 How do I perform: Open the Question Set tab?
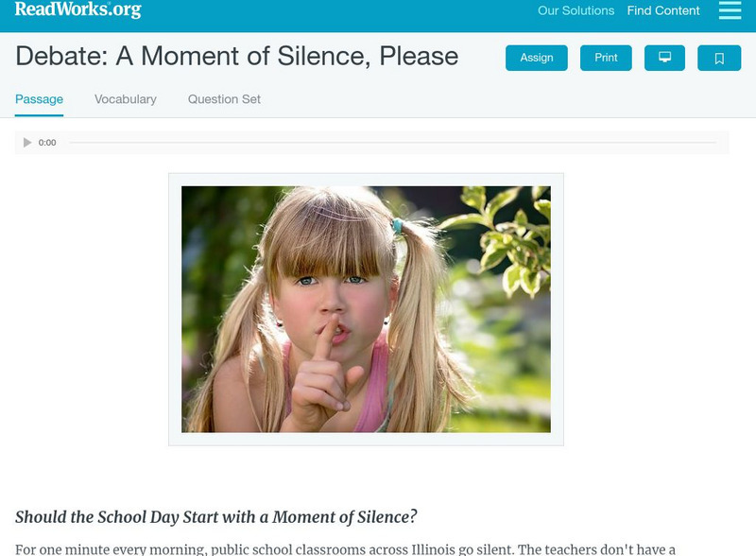coord(224,99)
